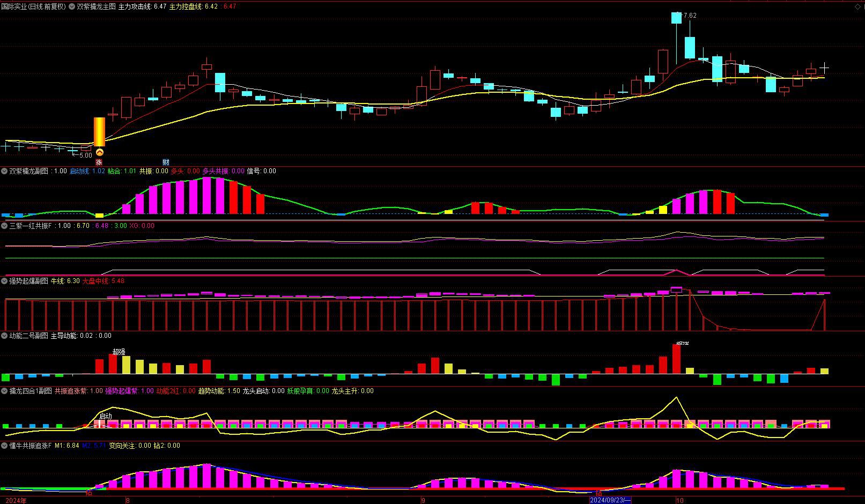The height and width of the screenshot is (504, 865).
Task: Open the 双紫擒龙主图 indicator dropdown
Action: [72, 6]
